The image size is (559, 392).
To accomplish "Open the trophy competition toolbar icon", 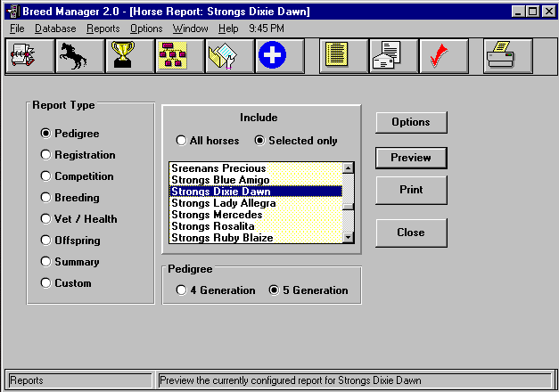I will 130,56.
